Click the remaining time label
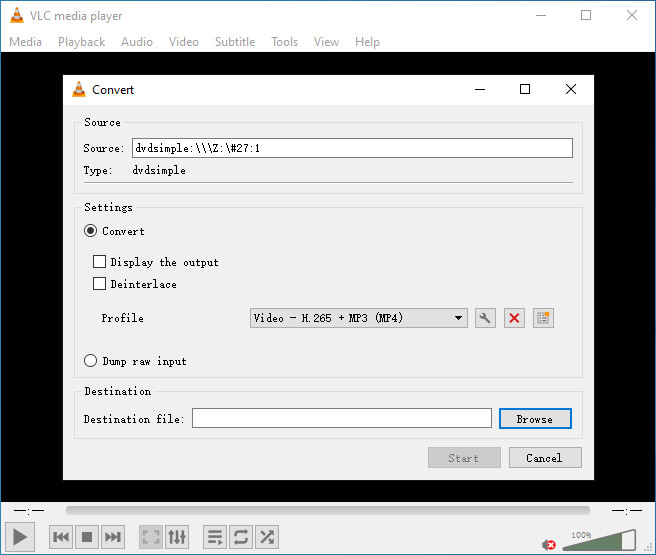The height and width of the screenshot is (555, 656). pyautogui.click(x=627, y=510)
